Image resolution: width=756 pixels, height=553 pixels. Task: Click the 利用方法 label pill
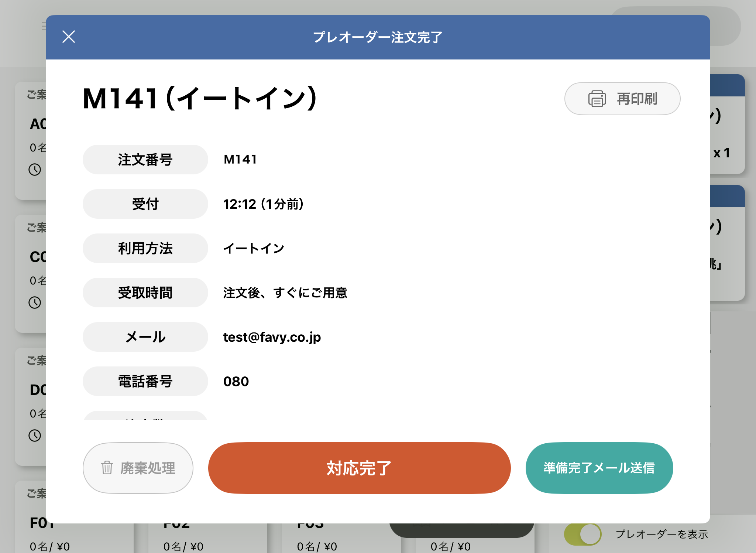pyautogui.click(x=145, y=248)
